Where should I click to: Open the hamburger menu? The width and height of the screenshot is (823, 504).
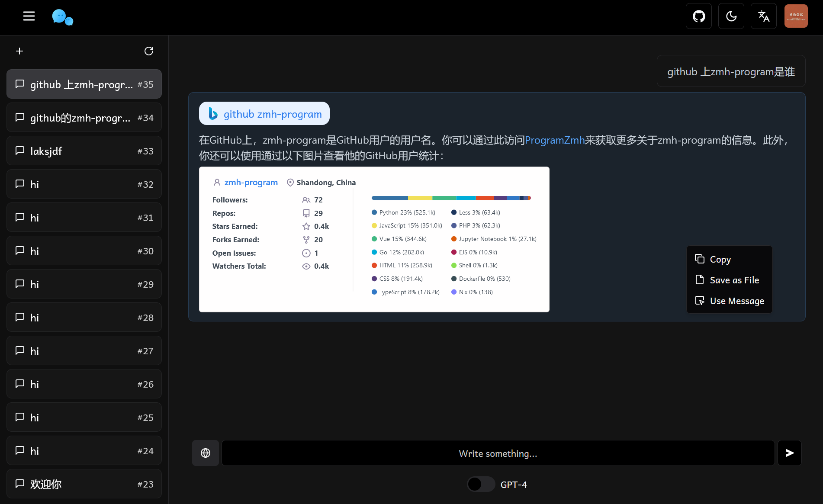click(x=29, y=16)
